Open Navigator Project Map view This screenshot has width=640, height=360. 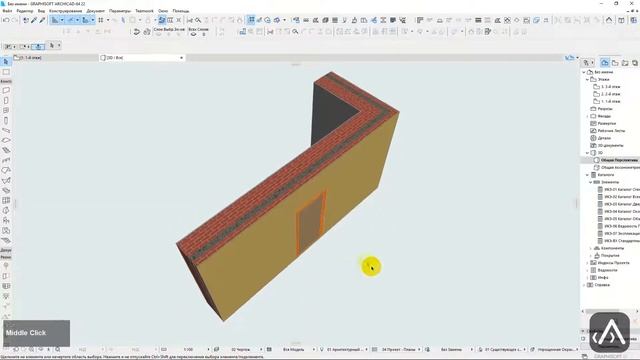(605, 62)
